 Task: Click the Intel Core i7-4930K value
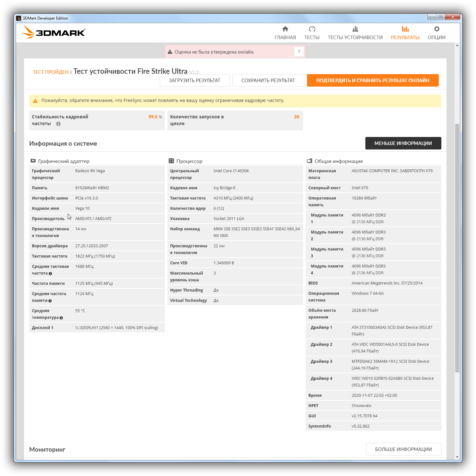coord(231,171)
